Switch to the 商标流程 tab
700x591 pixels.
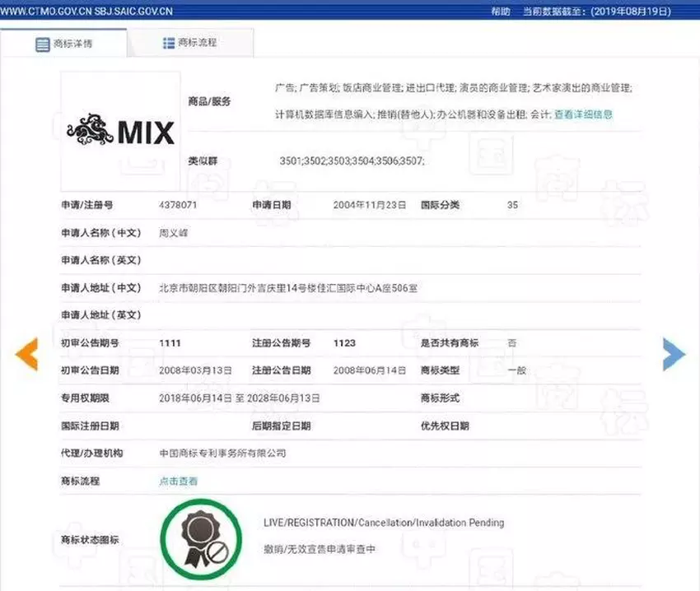192,43
